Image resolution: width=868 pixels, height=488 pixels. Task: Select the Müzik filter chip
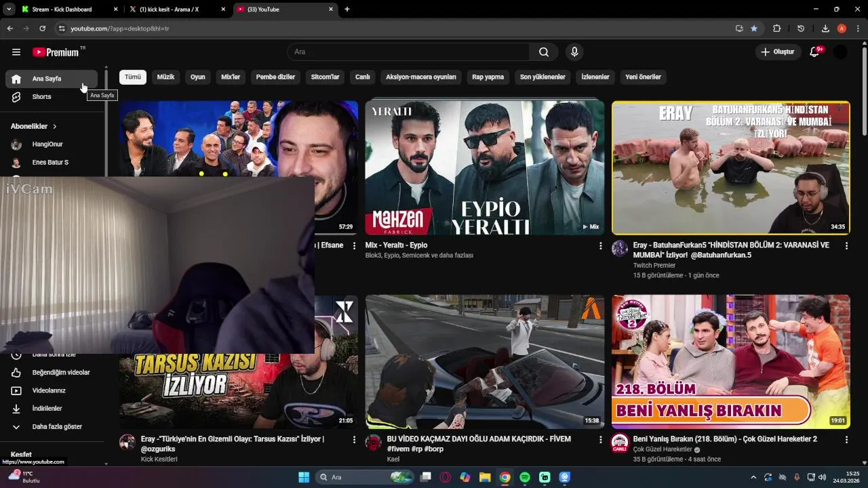[165, 77]
